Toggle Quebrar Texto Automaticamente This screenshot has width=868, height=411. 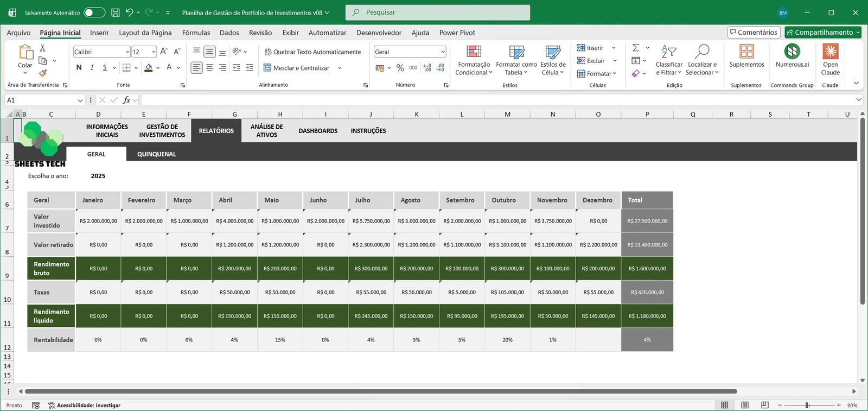pos(312,52)
